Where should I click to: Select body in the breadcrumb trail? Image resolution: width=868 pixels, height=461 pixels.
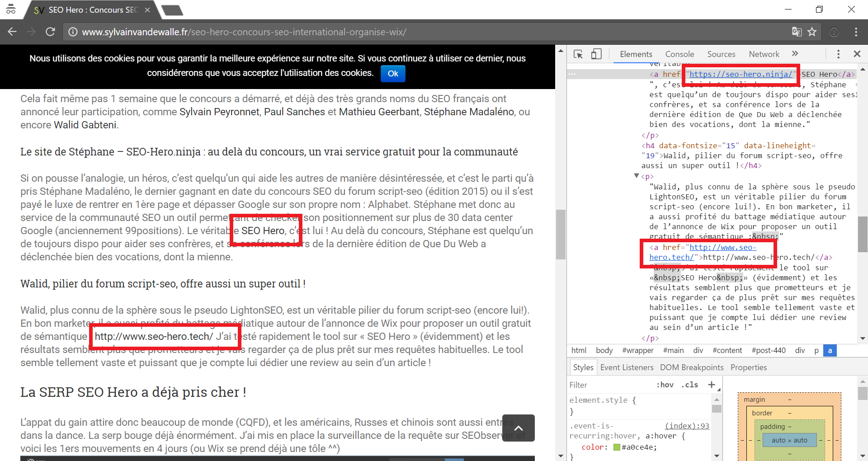604,350
